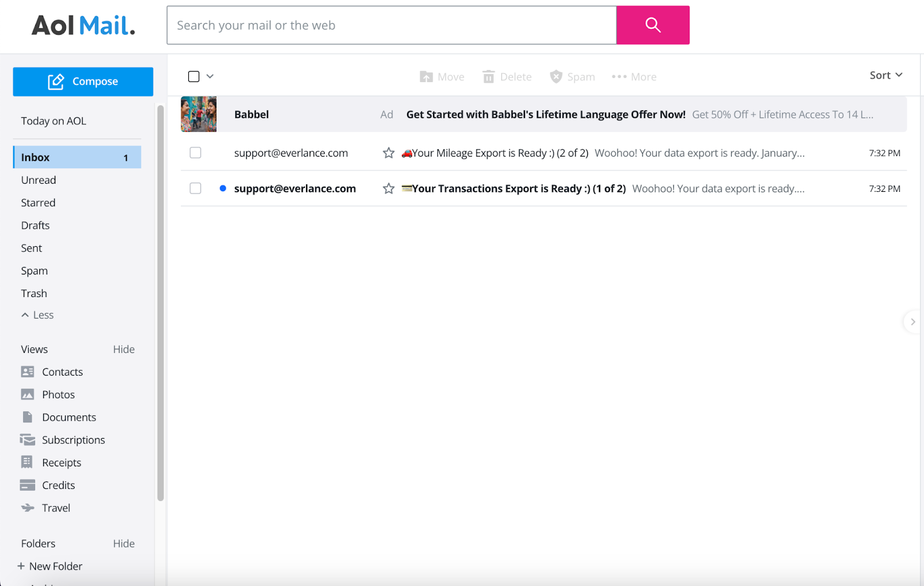Expand the select-all dropdown arrow
Screen dimensions: 924x586
tap(210, 76)
